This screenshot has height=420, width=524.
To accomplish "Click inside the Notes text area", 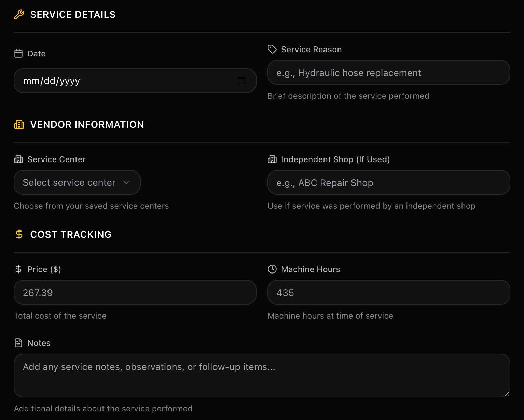I will click(x=261, y=376).
